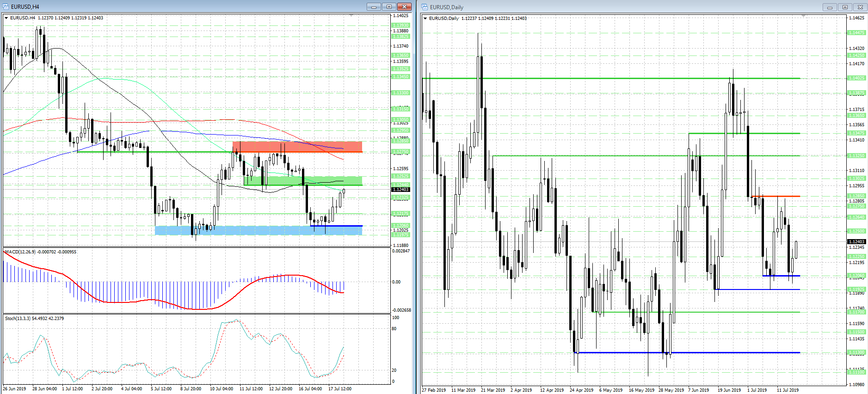
Task: Click the 1.13930 green level label on H4
Action: point(400,25)
